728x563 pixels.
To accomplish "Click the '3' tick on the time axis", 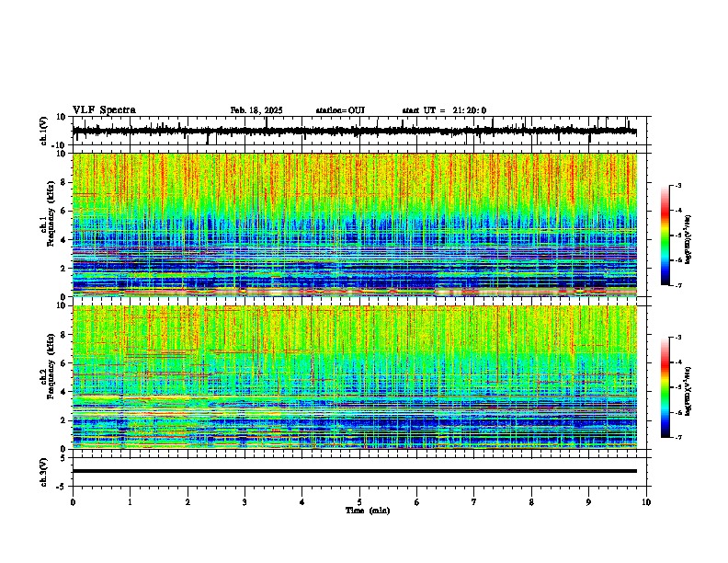I will pyautogui.click(x=245, y=502).
